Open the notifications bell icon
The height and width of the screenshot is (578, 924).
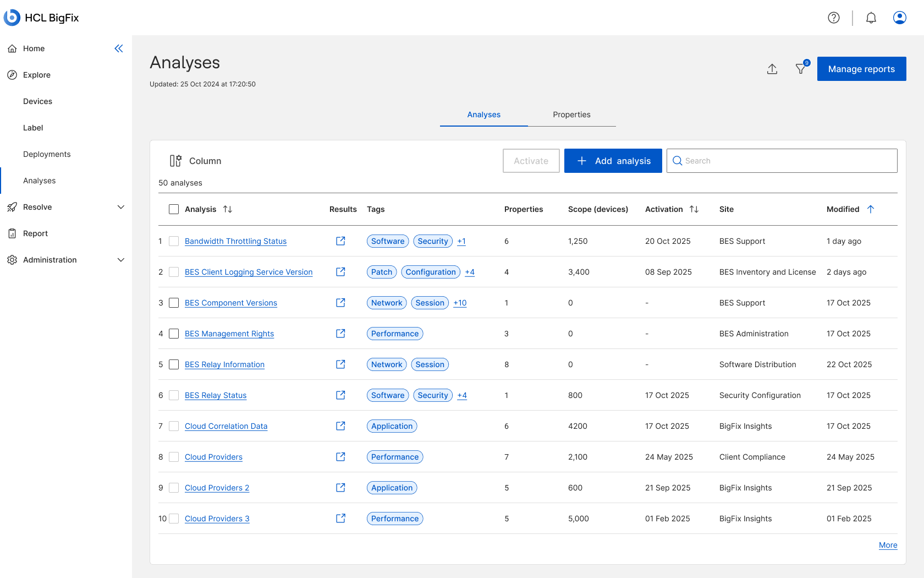point(871,18)
